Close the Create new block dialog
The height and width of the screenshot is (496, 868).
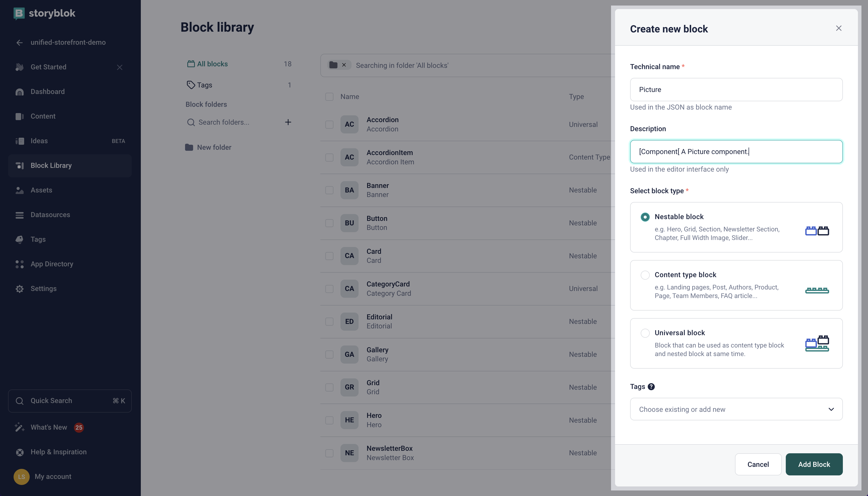(x=839, y=28)
